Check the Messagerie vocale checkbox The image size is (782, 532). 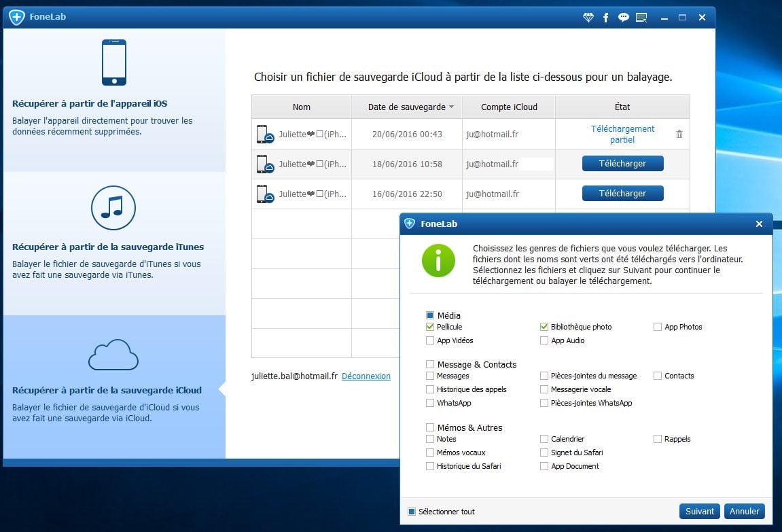pos(544,389)
